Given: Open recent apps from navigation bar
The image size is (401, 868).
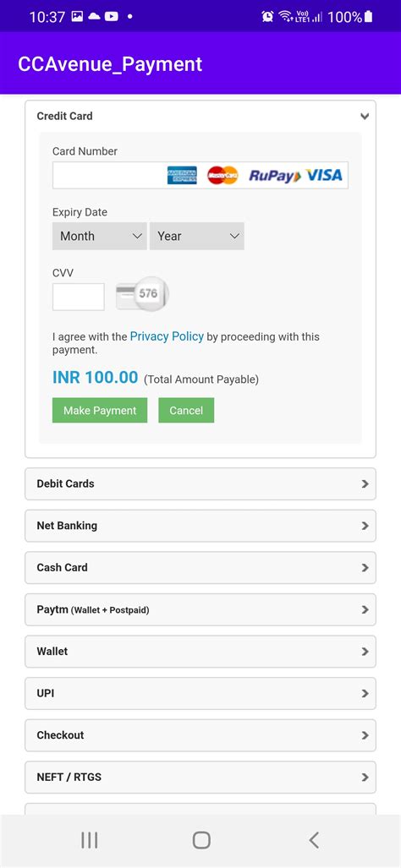Looking at the screenshot, I should pyautogui.click(x=89, y=840).
